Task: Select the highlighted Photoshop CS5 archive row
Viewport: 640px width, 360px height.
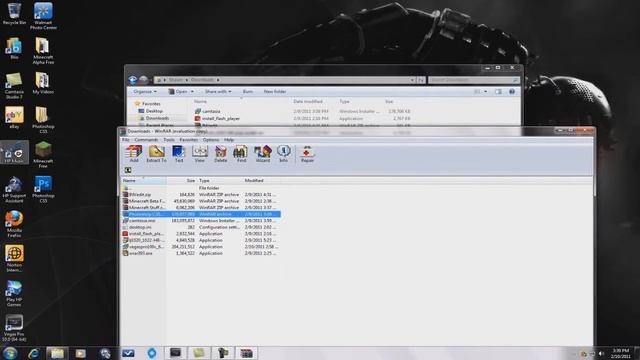Action: [201, 214]
